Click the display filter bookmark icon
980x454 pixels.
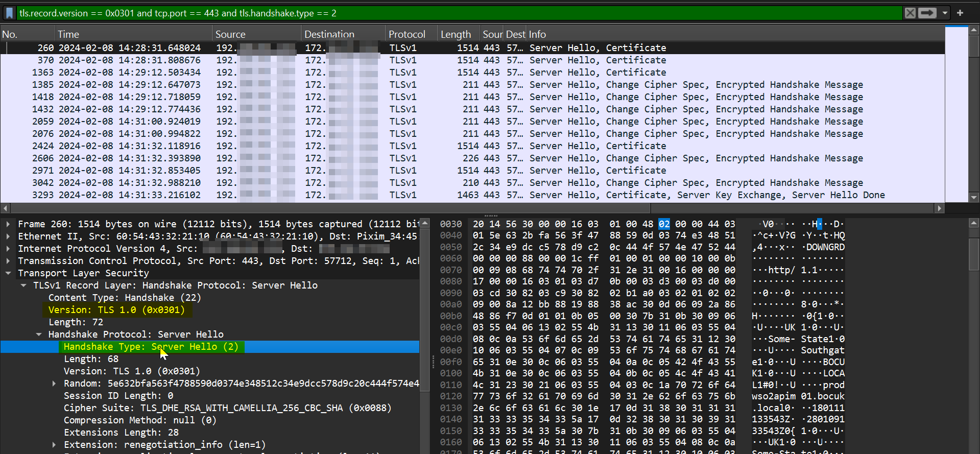click(x=9, y=13)
